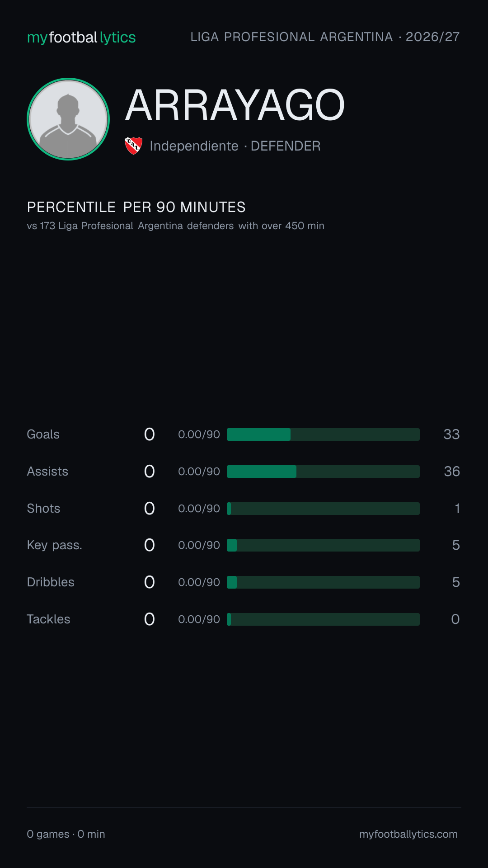Click the myfootballytics logo
The height and width of the screenshot is (868, 488).
point(81,37)
